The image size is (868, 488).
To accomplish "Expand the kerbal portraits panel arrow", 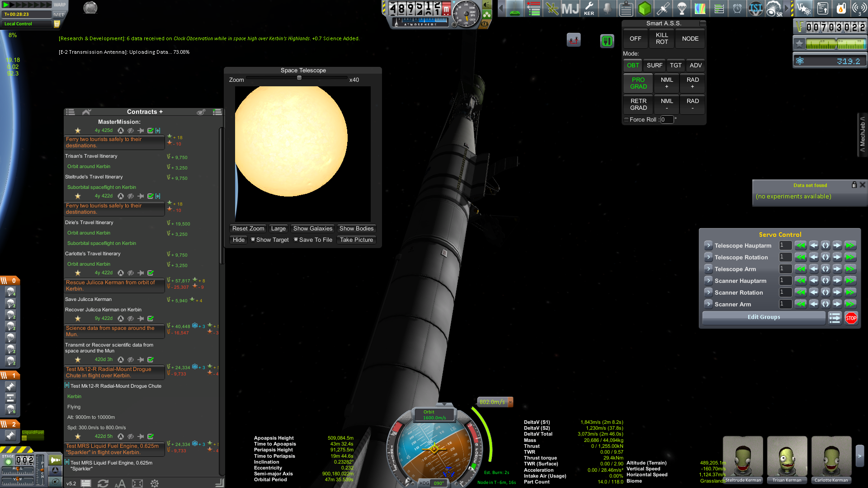I will pos(860,456).
